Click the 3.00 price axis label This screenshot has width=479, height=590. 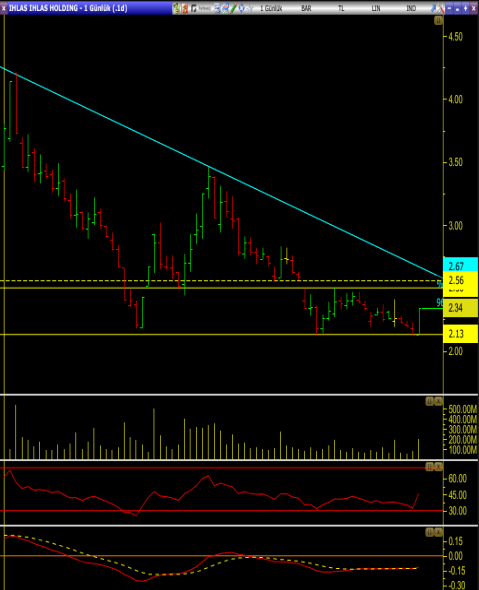(455, 226)
